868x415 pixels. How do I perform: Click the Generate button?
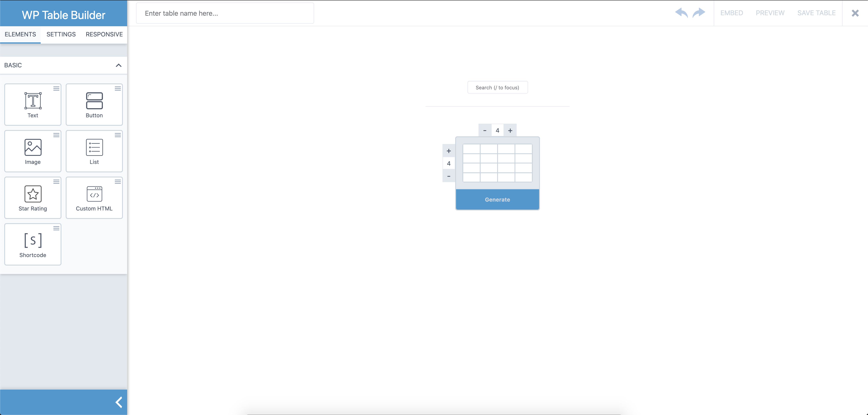[x=497, y=199]
